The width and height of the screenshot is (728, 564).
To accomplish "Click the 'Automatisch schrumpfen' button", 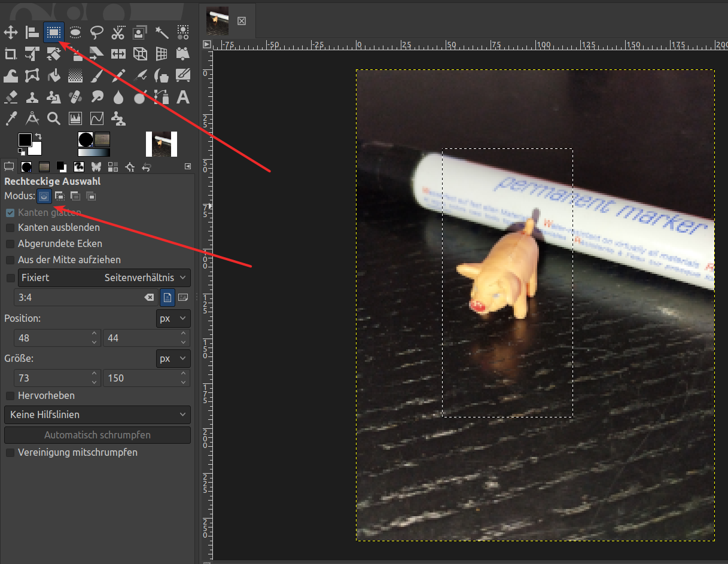I will click(98, 435).
